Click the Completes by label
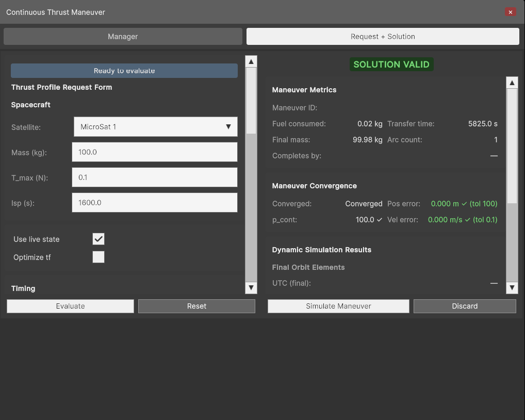The image size is (525, 420). [x=297, y=156]
